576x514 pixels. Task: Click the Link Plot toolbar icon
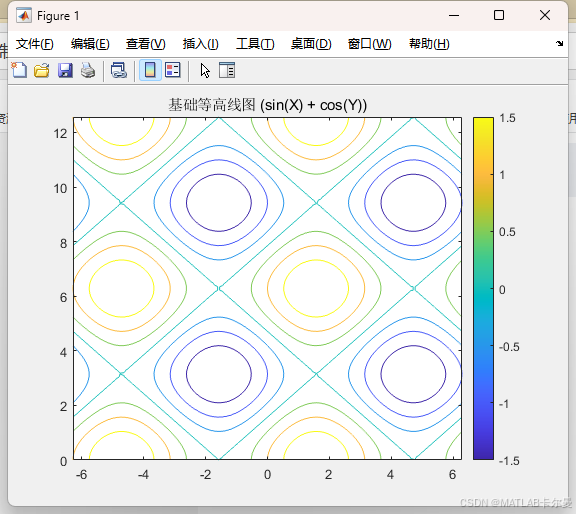pyautogui.click(x=119, y=70)
